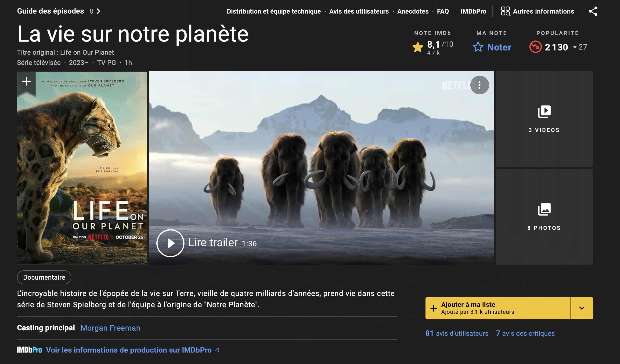Click the yellow IMDb rating star
The width and height of the screenshot is (620, 364).
[x=418, y=47]
